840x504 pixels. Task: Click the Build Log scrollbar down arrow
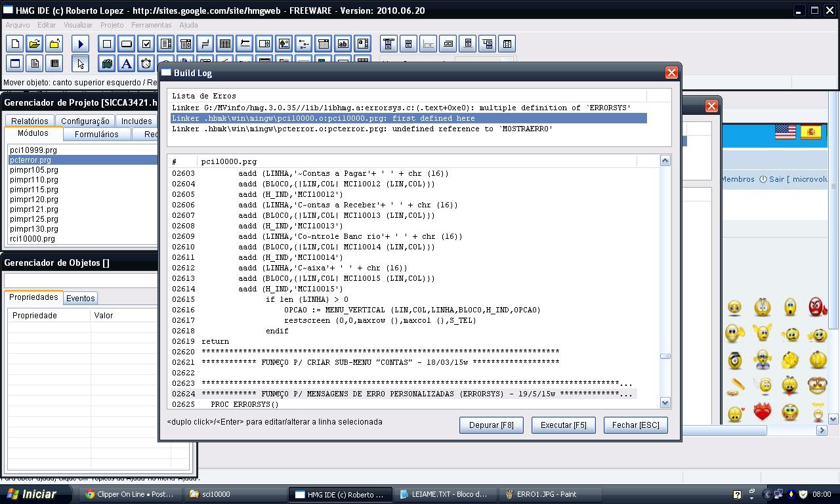click(x=665, y=403)
